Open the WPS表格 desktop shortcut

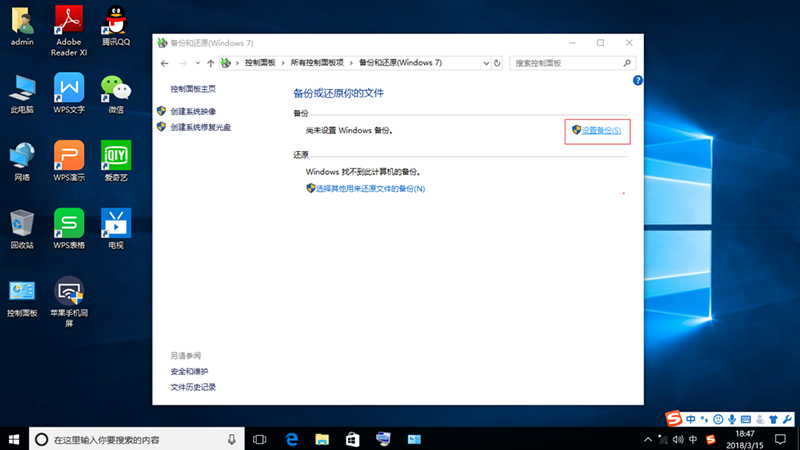pos(69,229)
